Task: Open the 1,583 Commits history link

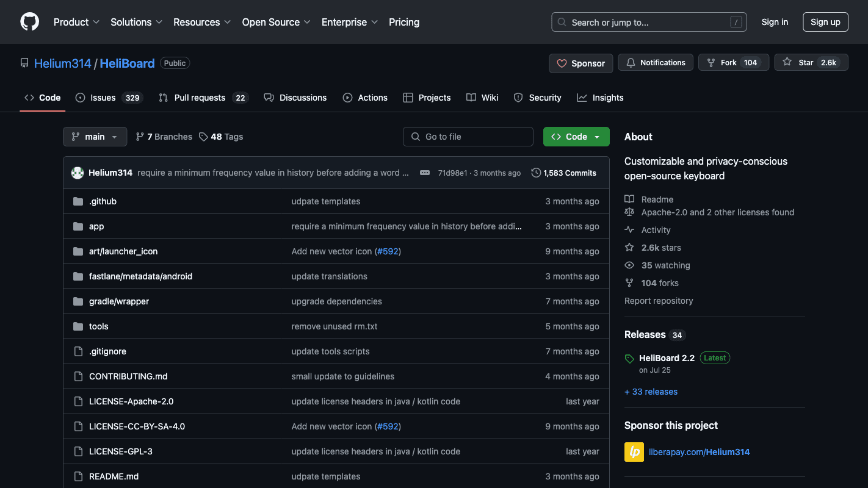Action: pos(563,173)
